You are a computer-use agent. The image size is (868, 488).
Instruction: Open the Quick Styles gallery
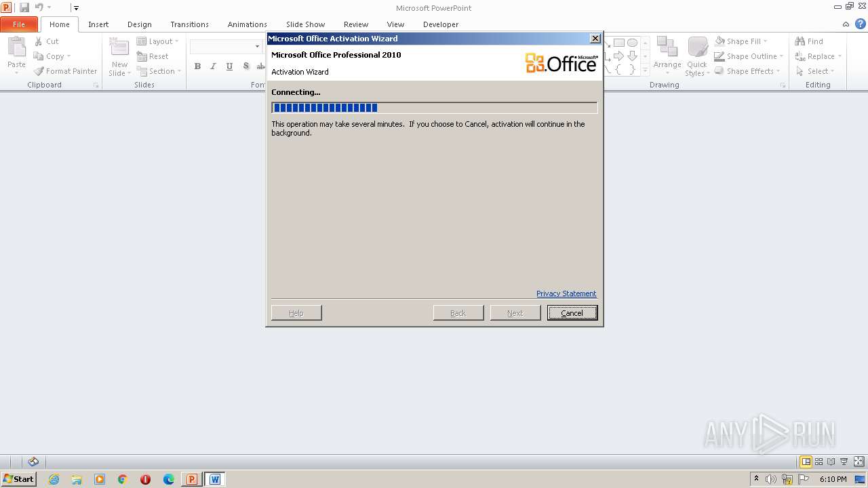click(x=697, y=57)
